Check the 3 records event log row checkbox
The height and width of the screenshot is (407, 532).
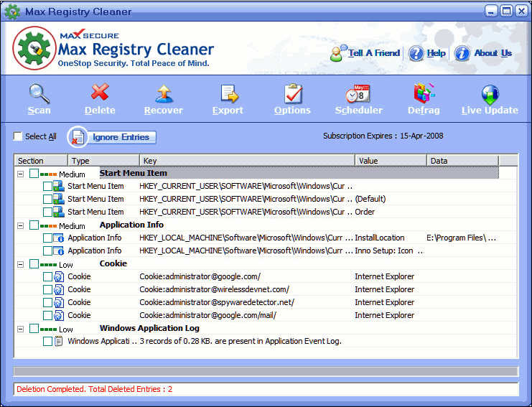coord(47,341)
